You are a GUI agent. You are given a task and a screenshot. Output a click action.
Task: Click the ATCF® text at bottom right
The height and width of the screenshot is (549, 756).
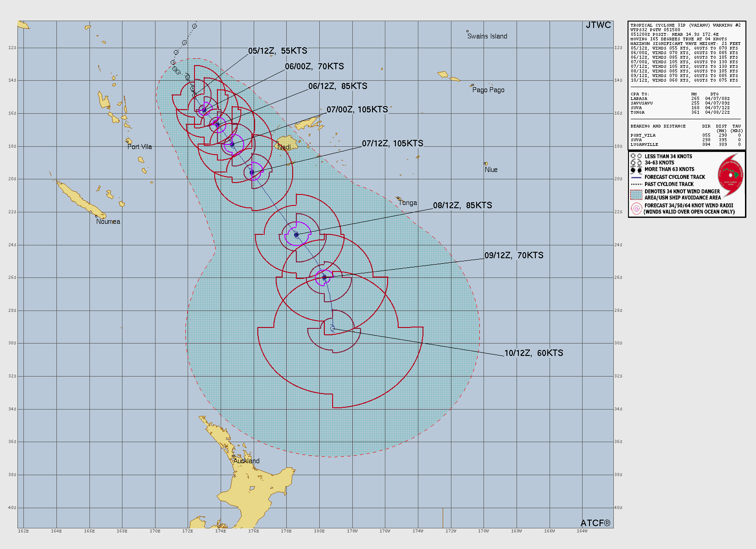[x=595, y=523]
